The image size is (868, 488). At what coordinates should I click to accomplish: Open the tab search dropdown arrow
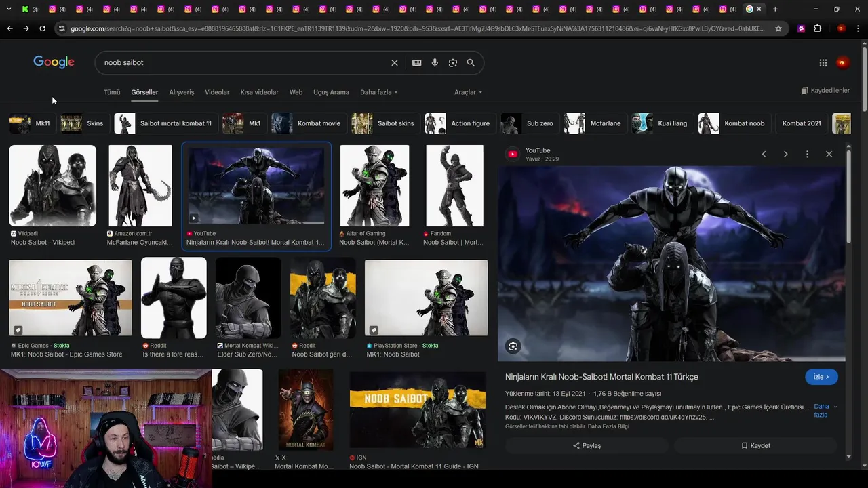coord(9,9)
